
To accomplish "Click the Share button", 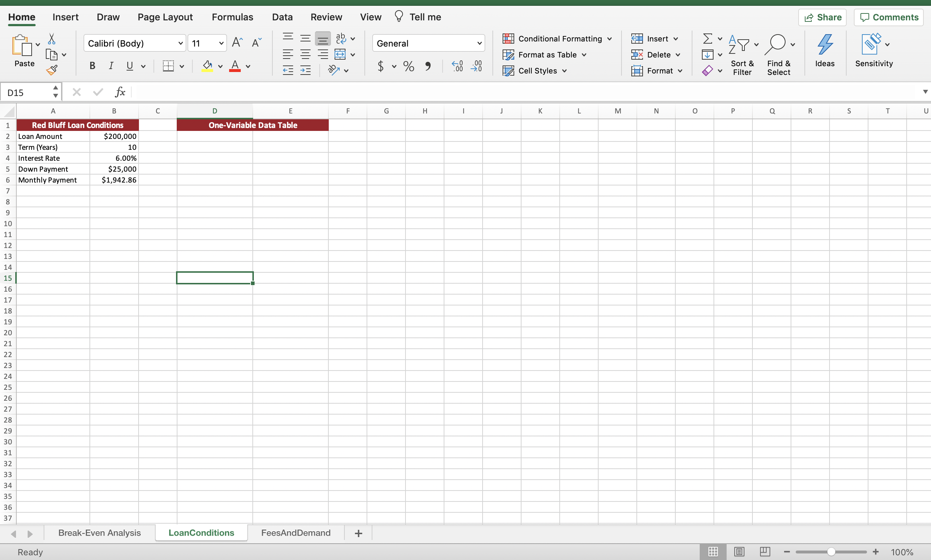I will click(x=822, y=17).
